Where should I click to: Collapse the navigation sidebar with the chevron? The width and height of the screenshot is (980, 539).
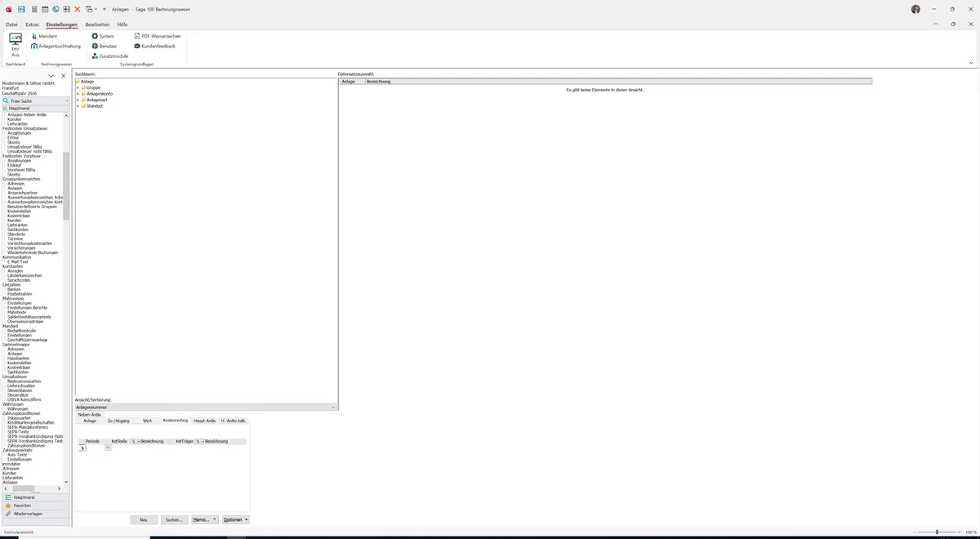point(51,76)
